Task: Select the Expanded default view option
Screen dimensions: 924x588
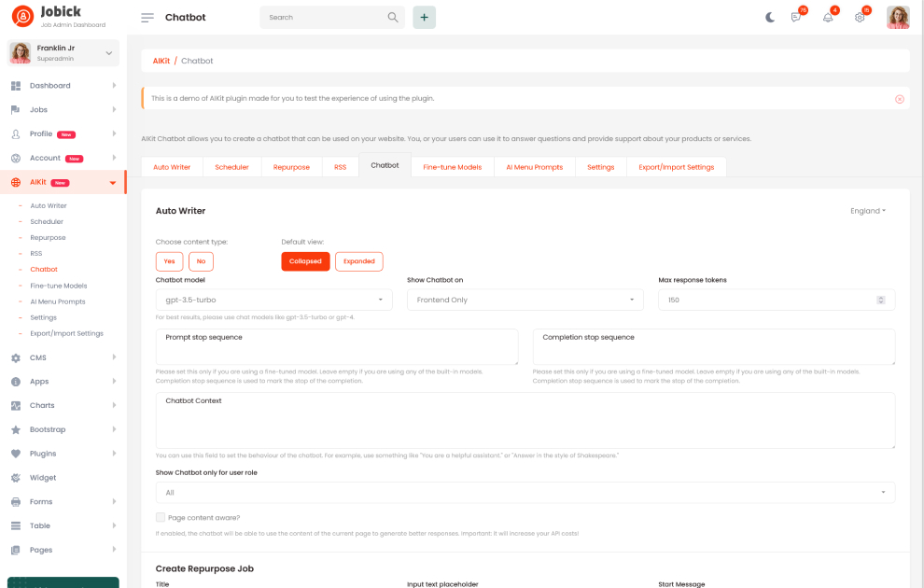Action: click(358, 261)
